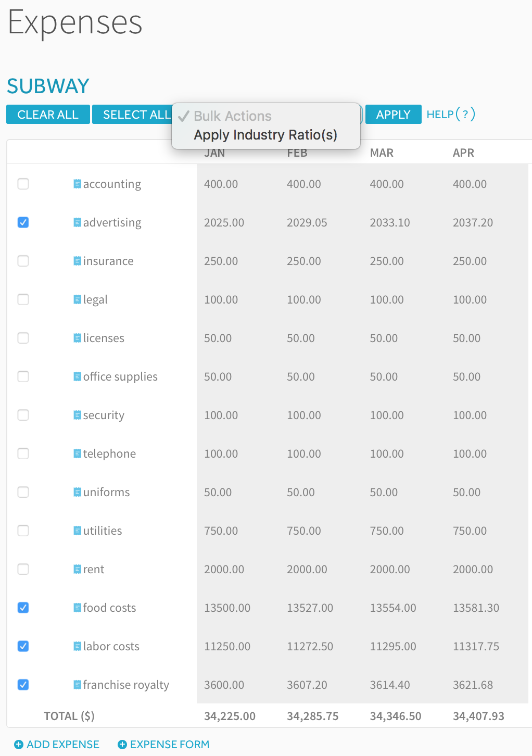Click the note icon beside security
The image size is (532, 756).
(x=77, y=415)
